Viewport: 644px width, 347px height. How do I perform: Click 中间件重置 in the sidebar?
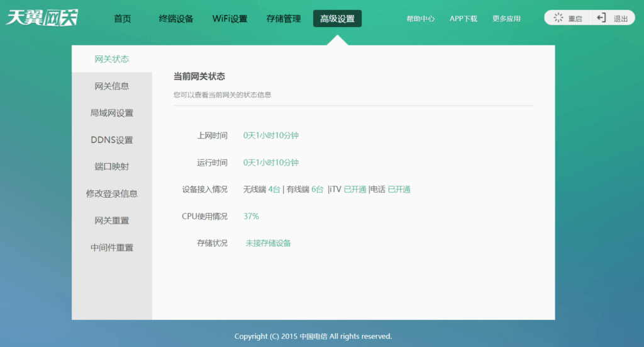tap(112, 248)
